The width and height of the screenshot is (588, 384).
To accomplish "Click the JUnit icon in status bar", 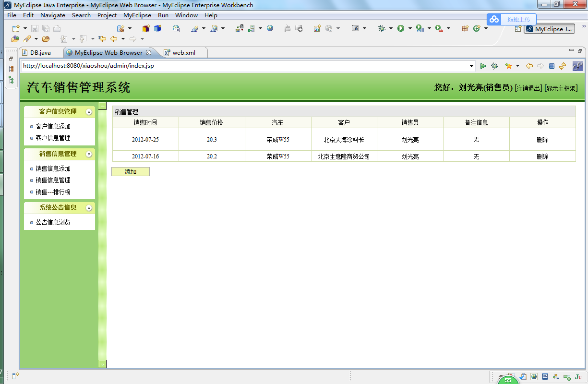I will pos(578,377).
